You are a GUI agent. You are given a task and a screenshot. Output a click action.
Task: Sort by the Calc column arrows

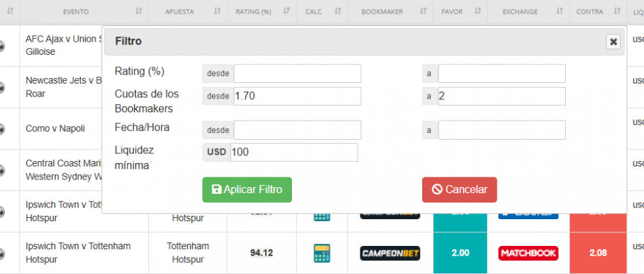click(338, 12)
